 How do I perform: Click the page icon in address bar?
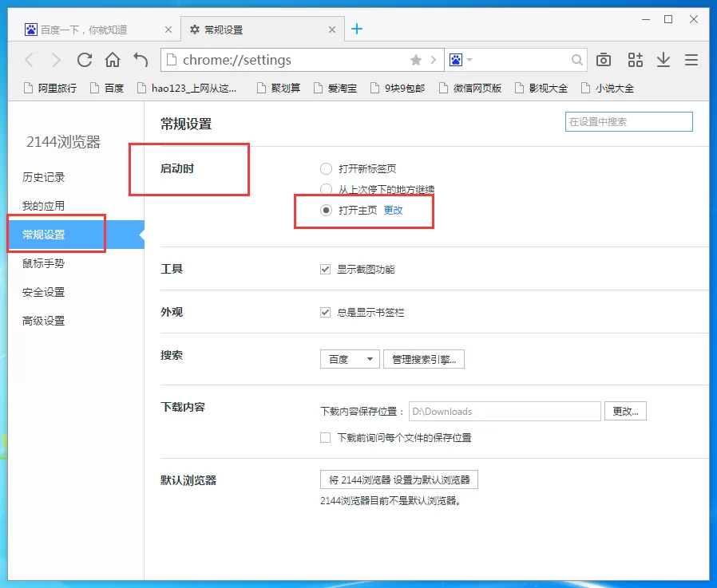(172, 60)
